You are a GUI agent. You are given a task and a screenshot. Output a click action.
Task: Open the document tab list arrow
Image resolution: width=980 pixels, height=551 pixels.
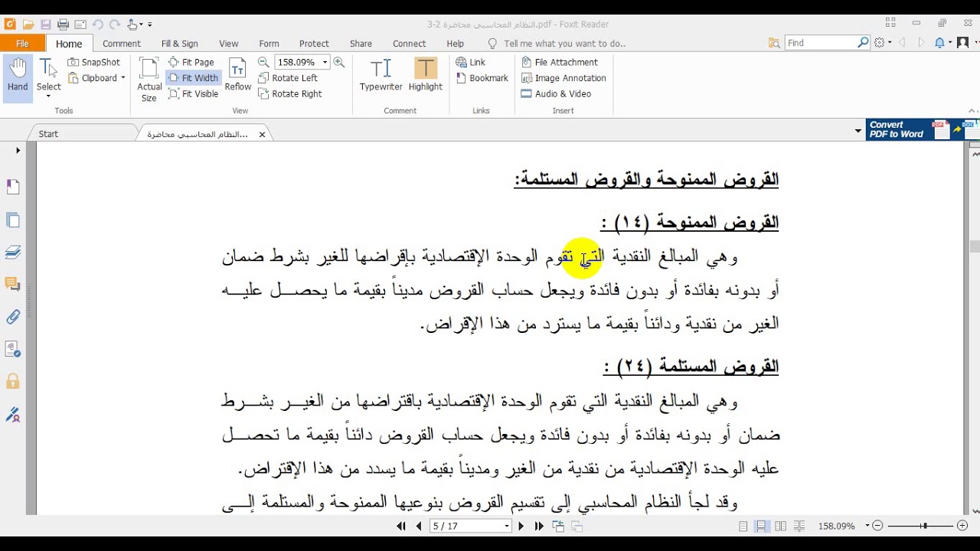coord(857,132)
